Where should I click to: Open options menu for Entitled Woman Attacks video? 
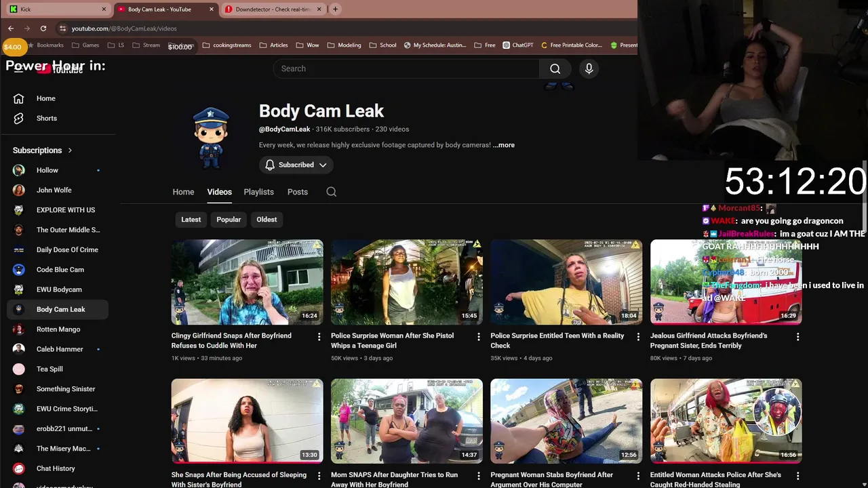tap(797, 476)
